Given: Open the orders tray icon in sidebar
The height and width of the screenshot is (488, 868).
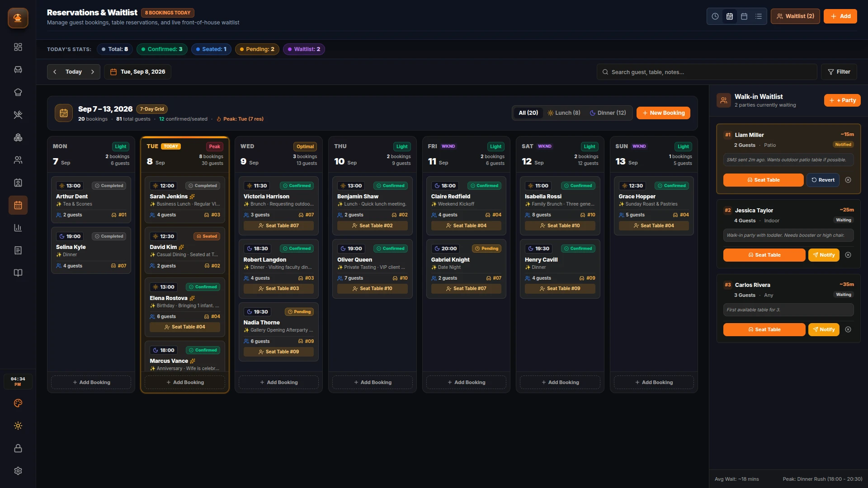Looking at the screenshot, I should tap(18, 70).
